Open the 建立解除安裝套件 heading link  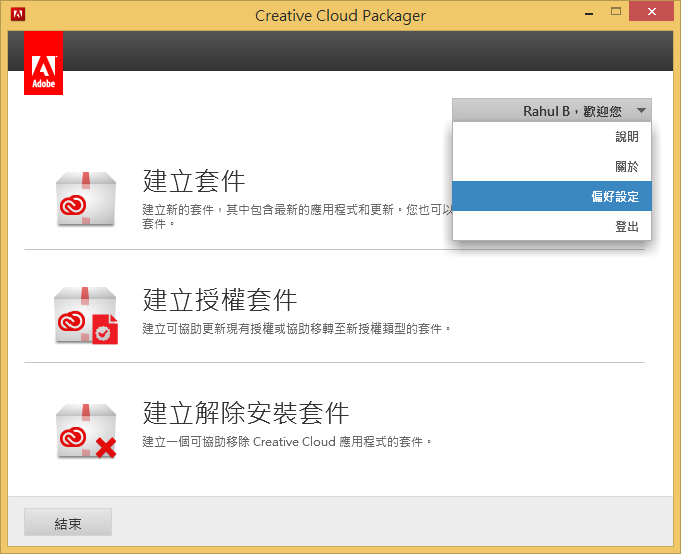click(x=246, y=412)
